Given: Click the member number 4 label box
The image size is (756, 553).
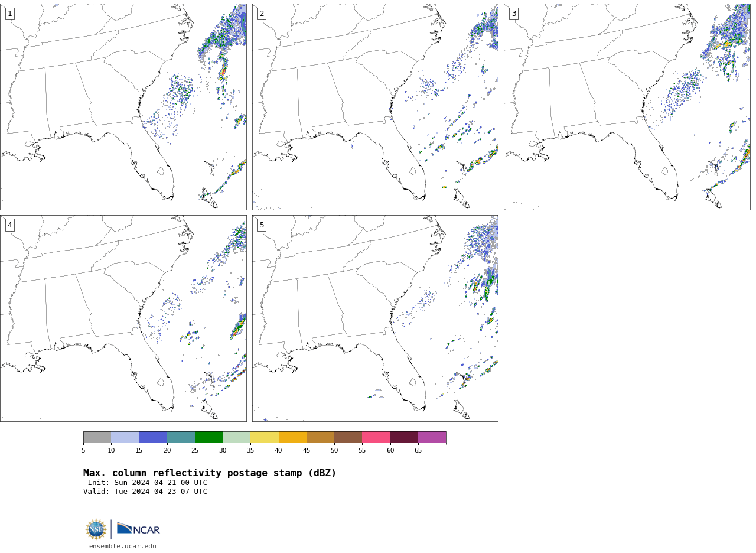Looking at the screenshot, I should (x=9, y=225).
